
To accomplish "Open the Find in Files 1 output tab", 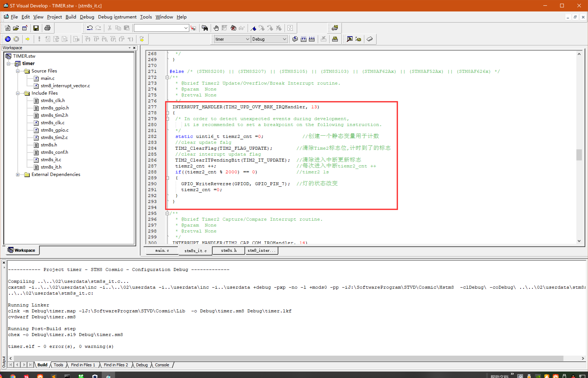I will (83, 365).
